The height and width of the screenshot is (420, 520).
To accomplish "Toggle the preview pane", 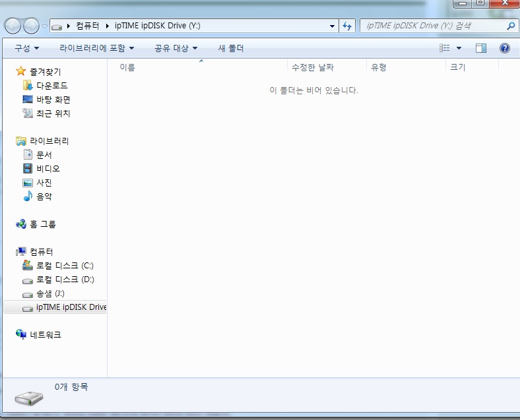I will click(x=481, y=48).
